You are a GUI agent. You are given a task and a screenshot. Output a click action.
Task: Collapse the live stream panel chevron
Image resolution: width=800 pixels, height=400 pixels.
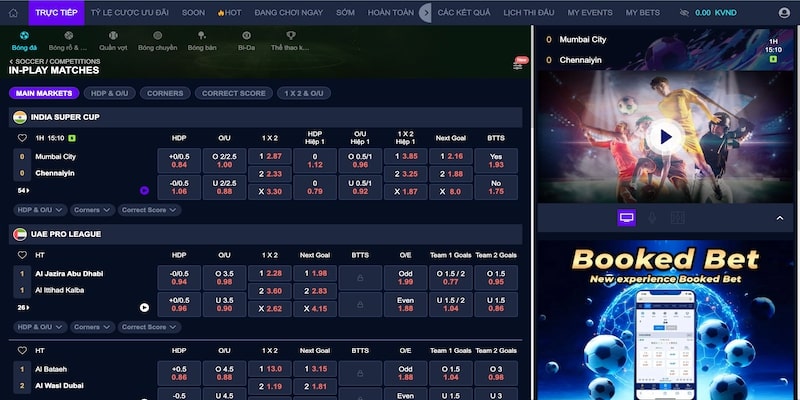tap(778, 217)
